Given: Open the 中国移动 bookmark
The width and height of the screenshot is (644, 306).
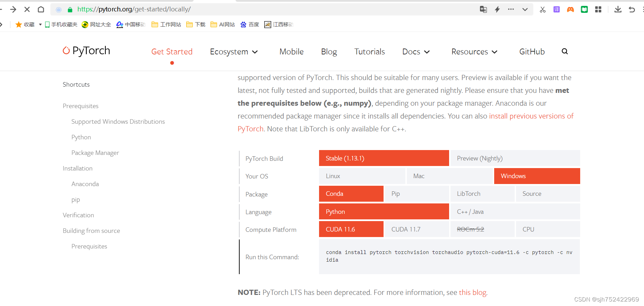Looking at the screenshot, I should pyautogui.click(x=131, y=24).
